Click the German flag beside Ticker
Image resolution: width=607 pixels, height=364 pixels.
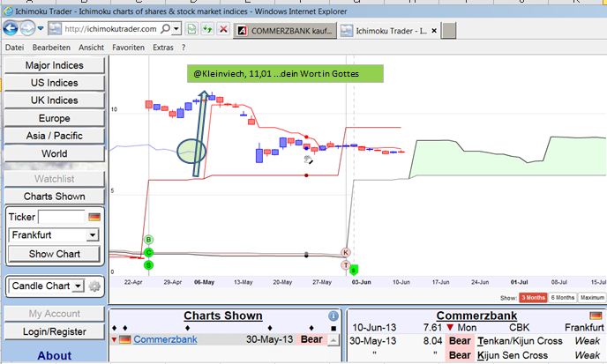94,217
